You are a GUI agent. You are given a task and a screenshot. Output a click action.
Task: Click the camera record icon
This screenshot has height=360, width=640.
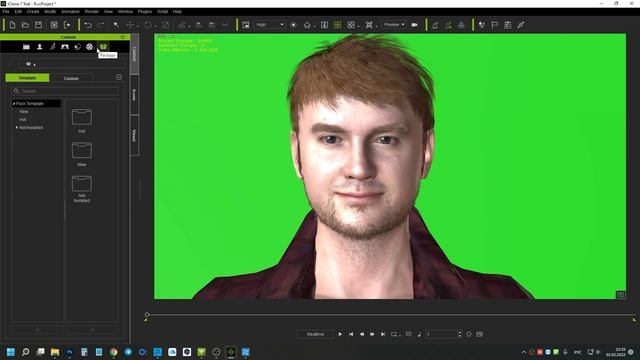coord(415,25)
